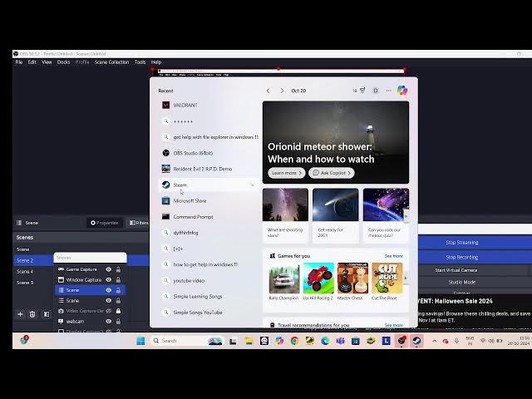Hide the Game Capture source
Screen dimensions: 532x399
(108, 269)
